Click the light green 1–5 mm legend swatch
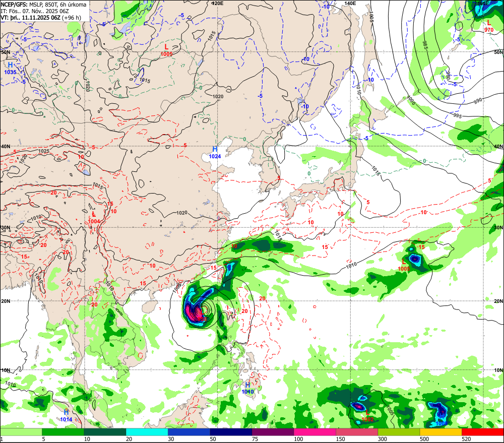The height and width of the screenshot is (443, 504). point(21,432)
